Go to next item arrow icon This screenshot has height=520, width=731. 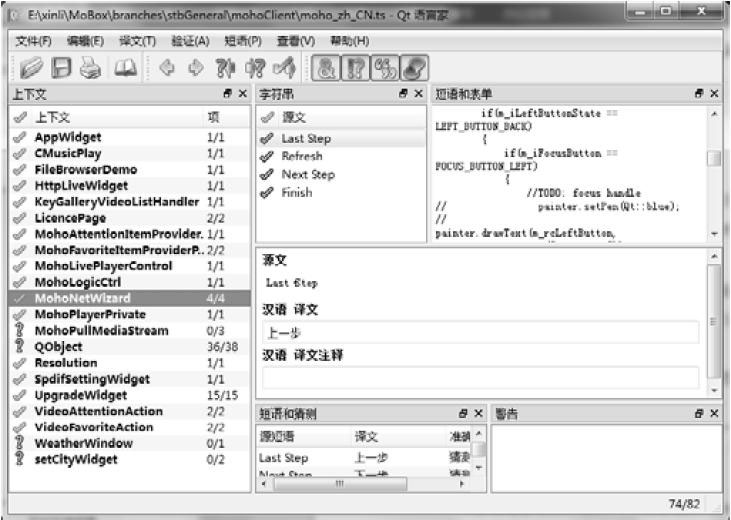[196, 68]
